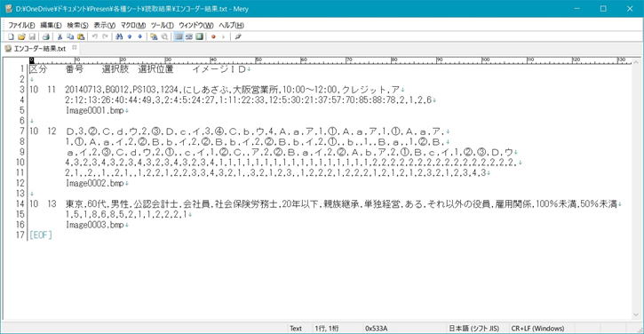This screenshot has width=644, height=334.
Task: Click the Text mode status bar entry
Action: point(296,329)
